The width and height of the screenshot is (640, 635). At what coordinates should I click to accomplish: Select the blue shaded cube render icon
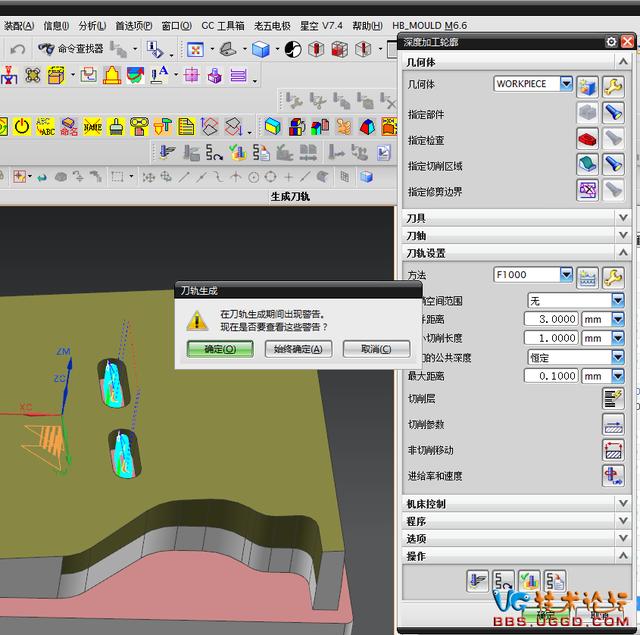coord(260,49)
